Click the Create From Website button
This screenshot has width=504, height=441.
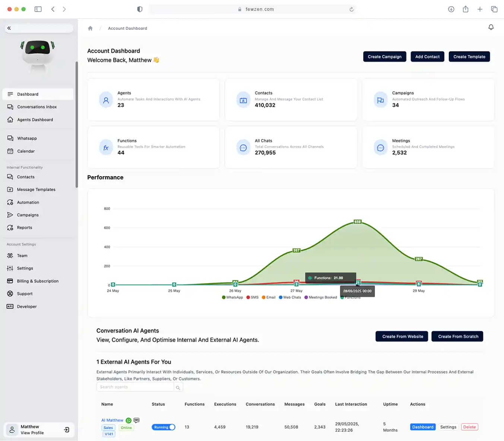pyautogui.click(x=402, y=336)
